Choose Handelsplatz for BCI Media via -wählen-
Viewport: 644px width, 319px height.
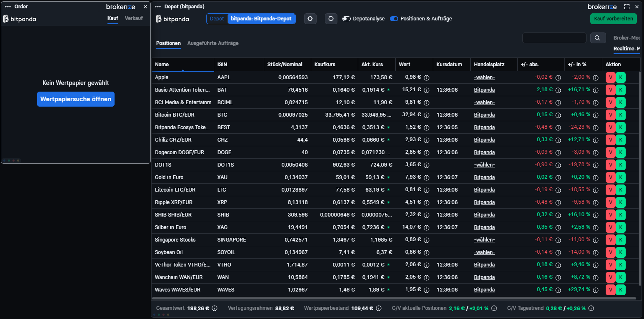click(x=484, y=102)
